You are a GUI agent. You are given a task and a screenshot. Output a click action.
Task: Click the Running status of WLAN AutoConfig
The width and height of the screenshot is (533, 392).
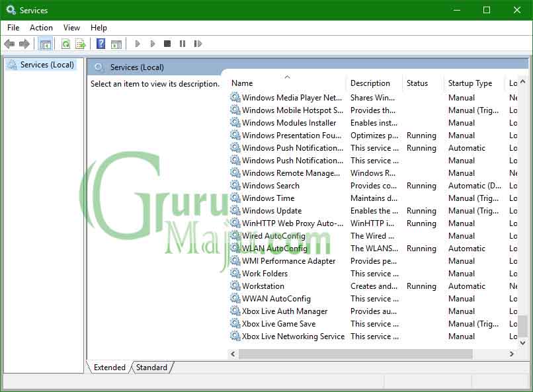coord(421,249)
